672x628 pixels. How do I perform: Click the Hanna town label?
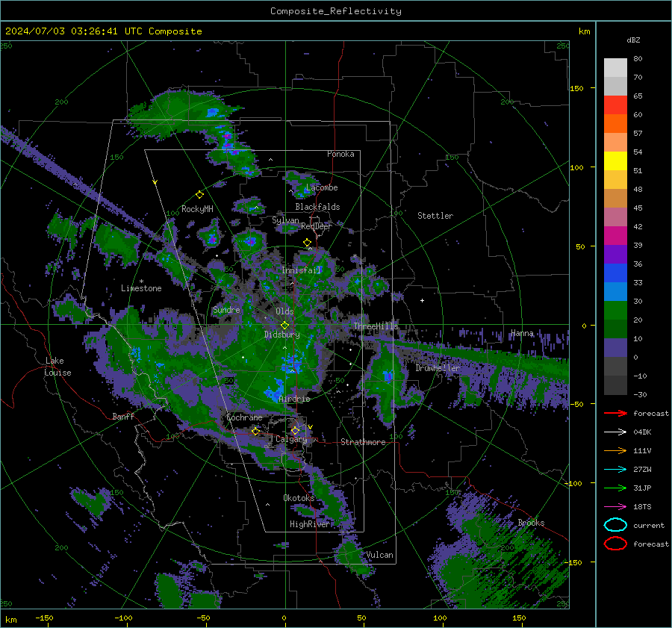[x=522, y=333]
